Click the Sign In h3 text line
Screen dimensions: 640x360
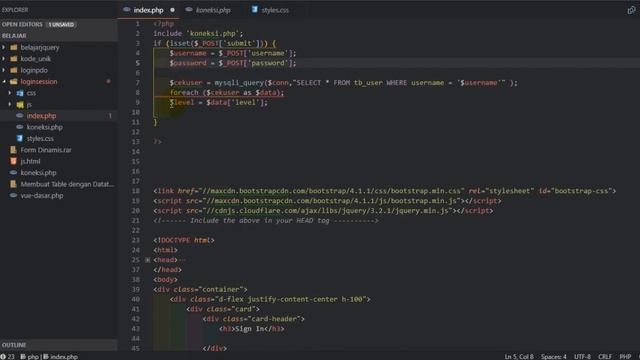(x=251, y=329)
